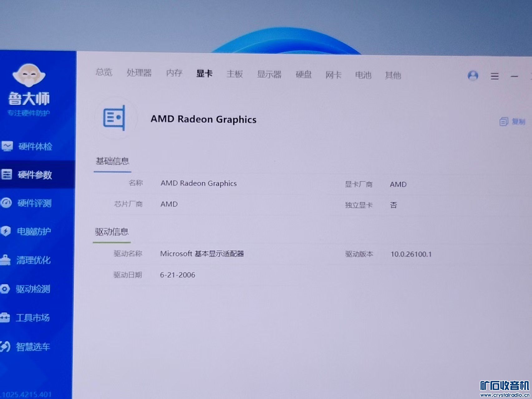Switch to the 网卡 tab

(x=333, y=75)
